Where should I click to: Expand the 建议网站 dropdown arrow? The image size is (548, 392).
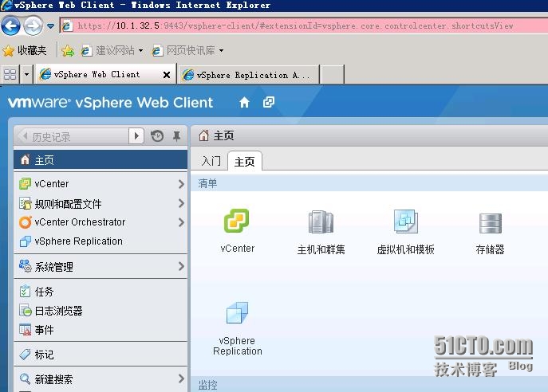click(140, 51)
